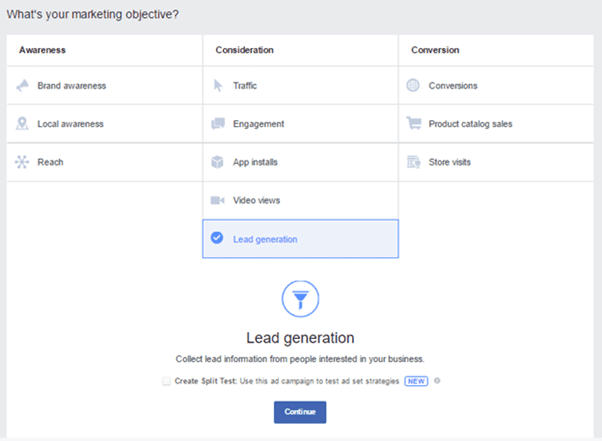Screen dimensions: 602x441
Task: Select the Store visits objective label
Action: click(x=449, y=162)
